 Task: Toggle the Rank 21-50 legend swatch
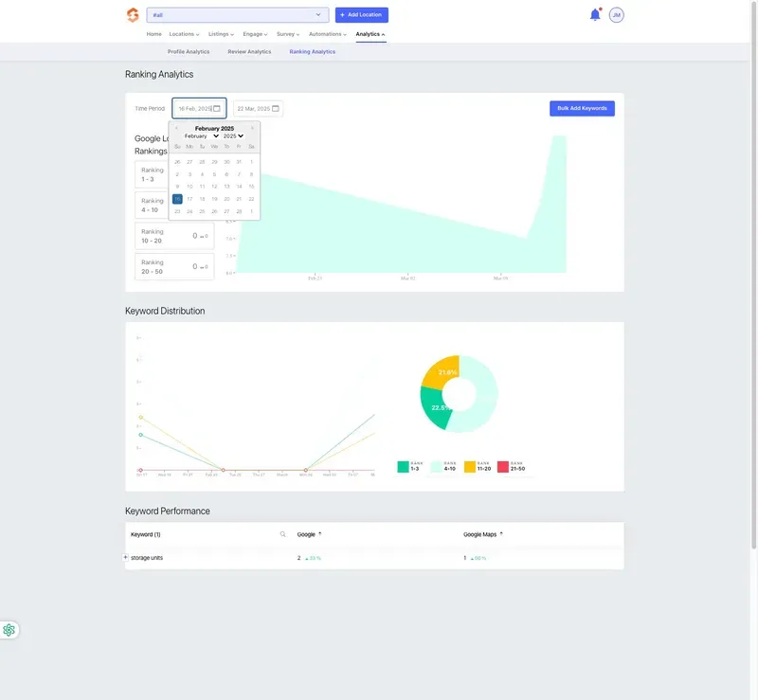pos(503,466)
